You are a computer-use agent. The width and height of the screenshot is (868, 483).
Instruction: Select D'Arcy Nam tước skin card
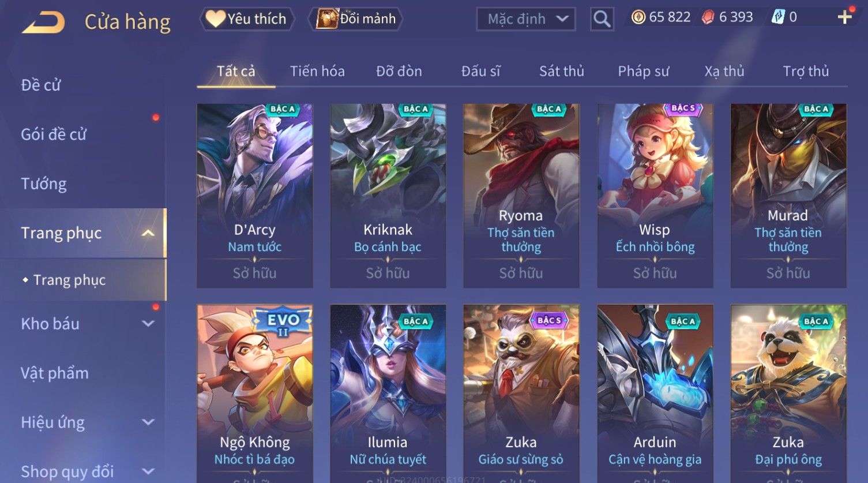pos(254,196)
